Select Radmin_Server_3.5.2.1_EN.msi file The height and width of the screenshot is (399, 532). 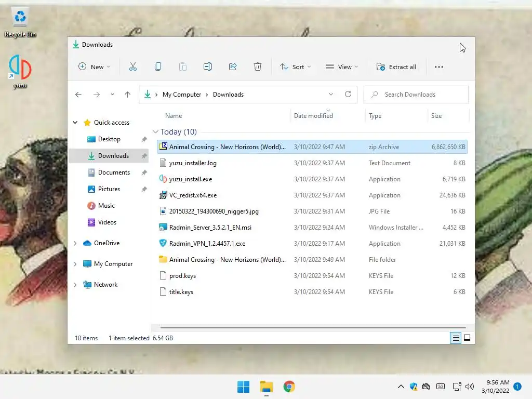(x=312, y=228)
